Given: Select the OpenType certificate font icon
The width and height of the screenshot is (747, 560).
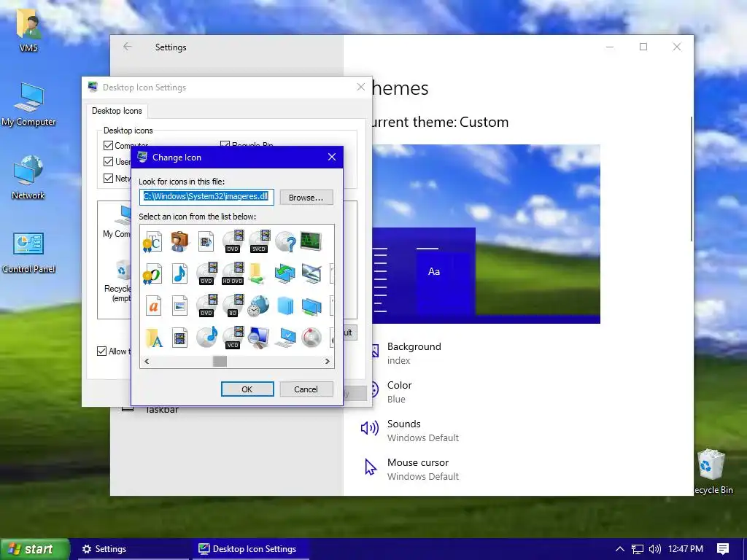Looking at the screenshot, I should pos(153,274).
